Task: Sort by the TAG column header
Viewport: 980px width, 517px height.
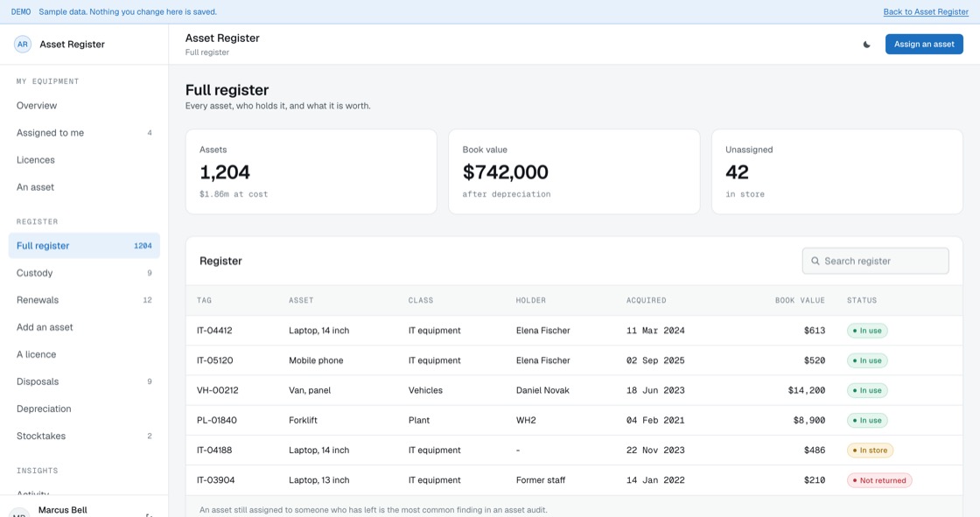Action: tap(205, 301)
